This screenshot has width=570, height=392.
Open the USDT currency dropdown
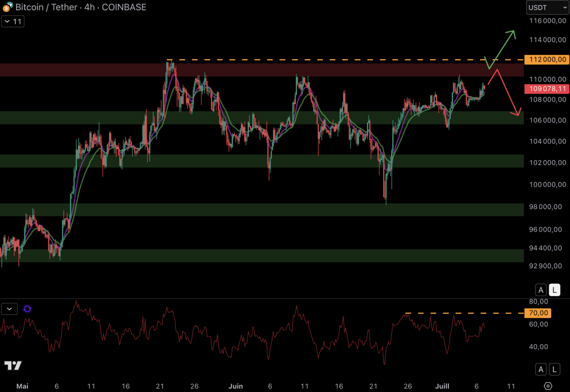pyautogui.click(x=548, y=8)
